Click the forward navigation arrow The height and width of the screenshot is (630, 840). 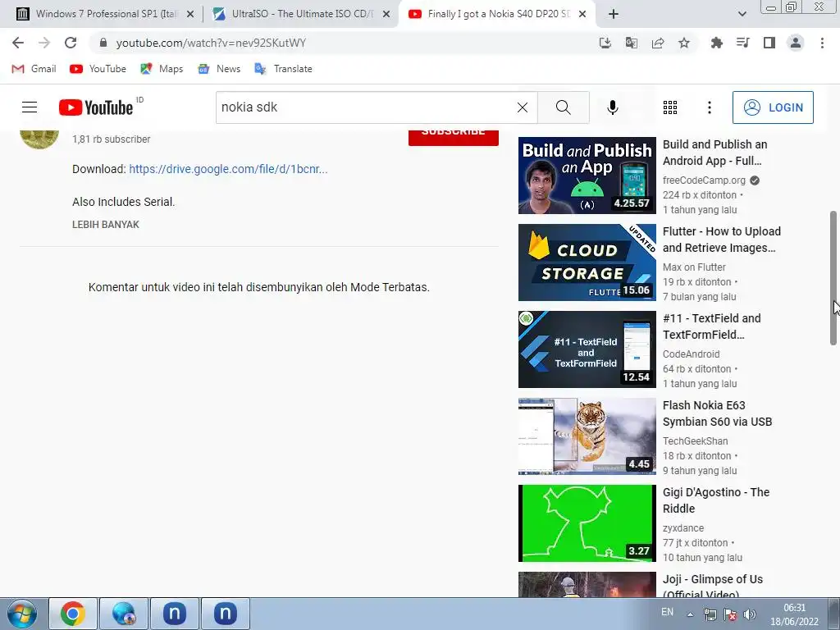pyautogui.click(x=44, y=43)
